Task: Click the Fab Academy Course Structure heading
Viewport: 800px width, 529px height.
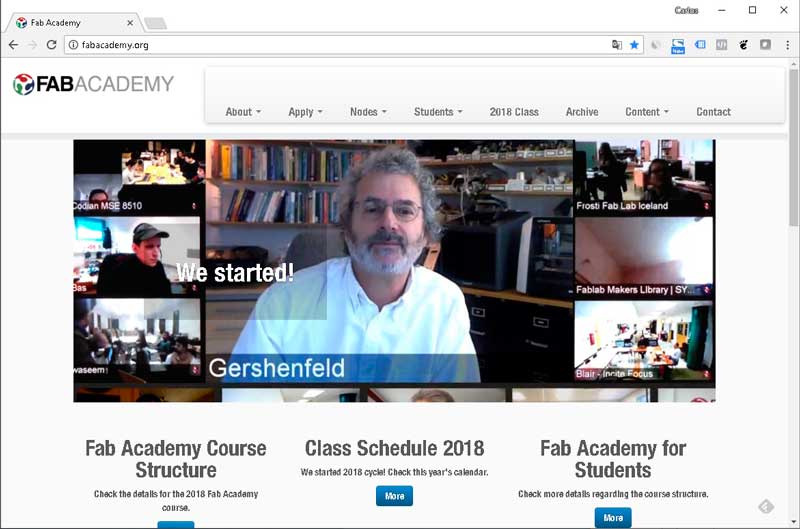Action: (x=176, y=459)
